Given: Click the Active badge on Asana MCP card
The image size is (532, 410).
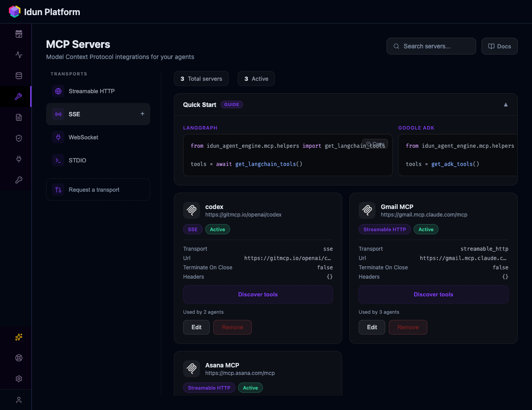Looking at the screenshot, I should click(250, 388).
